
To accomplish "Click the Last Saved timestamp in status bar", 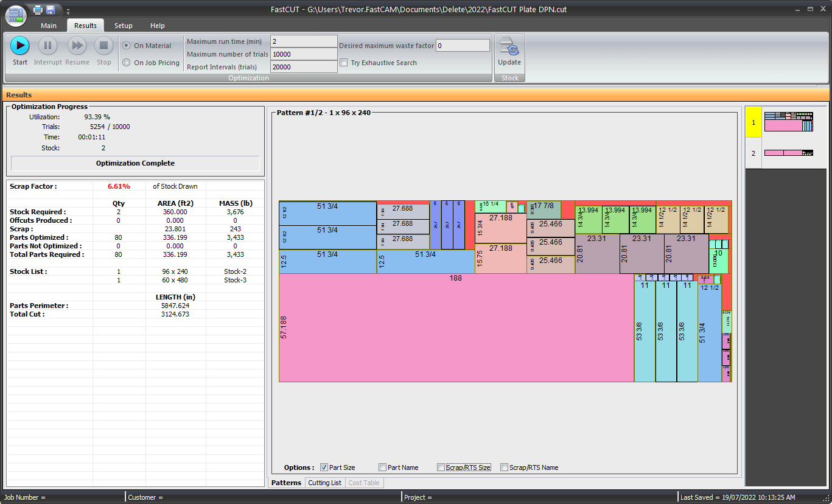I will [x=738, y=497].
